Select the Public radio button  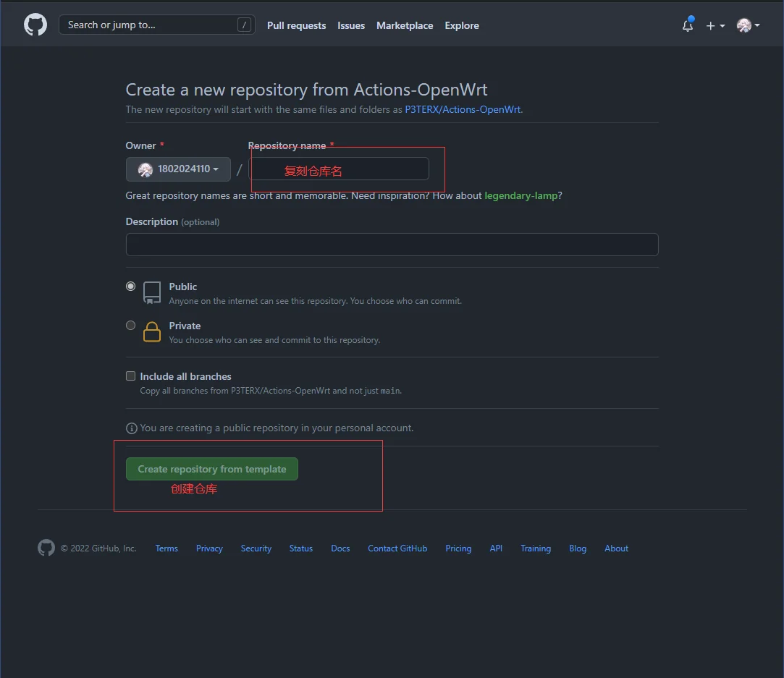tap(130, 287)
